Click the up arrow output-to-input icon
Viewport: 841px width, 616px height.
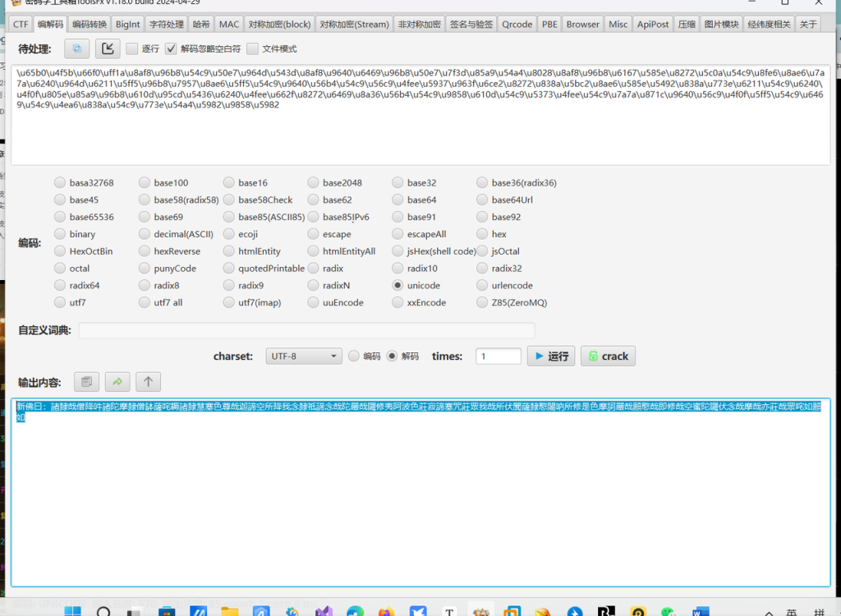[148, 382]
